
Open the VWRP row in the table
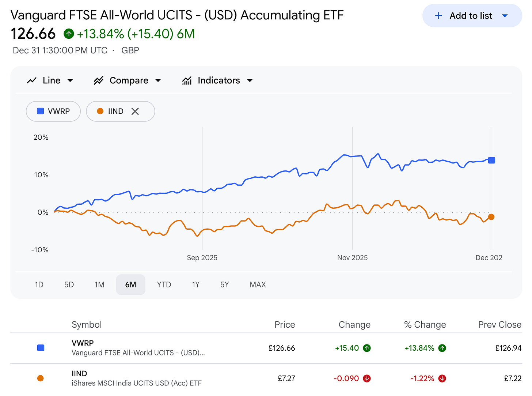[138, 348]
